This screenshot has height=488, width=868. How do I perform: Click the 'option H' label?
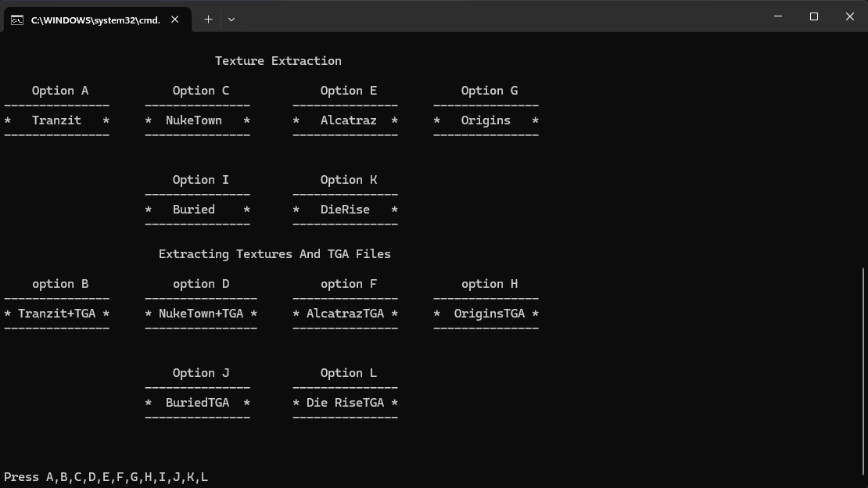pos(490,284)
